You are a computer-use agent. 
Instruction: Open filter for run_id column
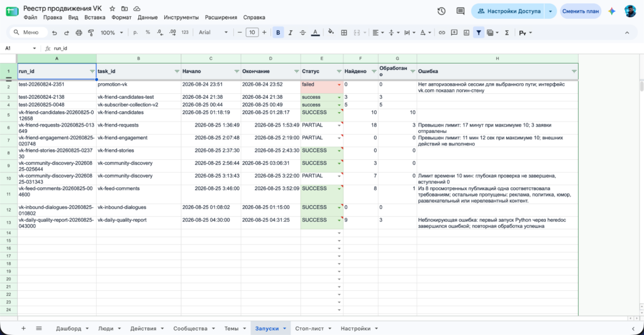(92, 72)
